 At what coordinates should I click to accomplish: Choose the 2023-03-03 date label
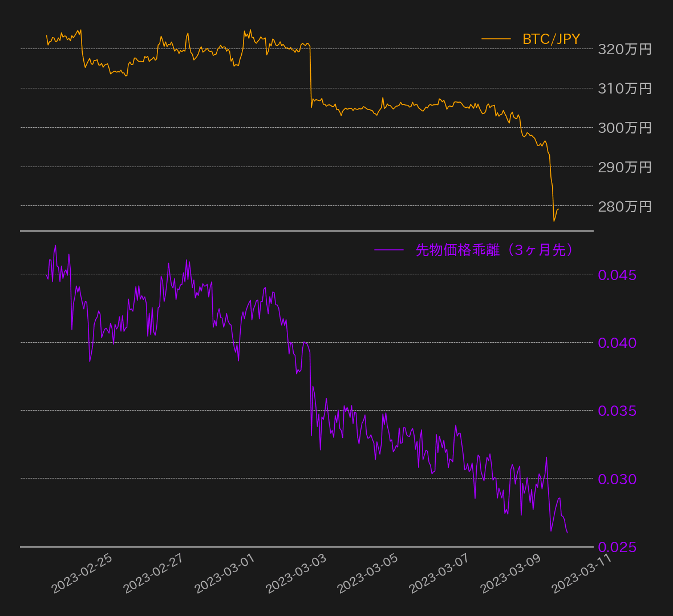click(297, 574)
